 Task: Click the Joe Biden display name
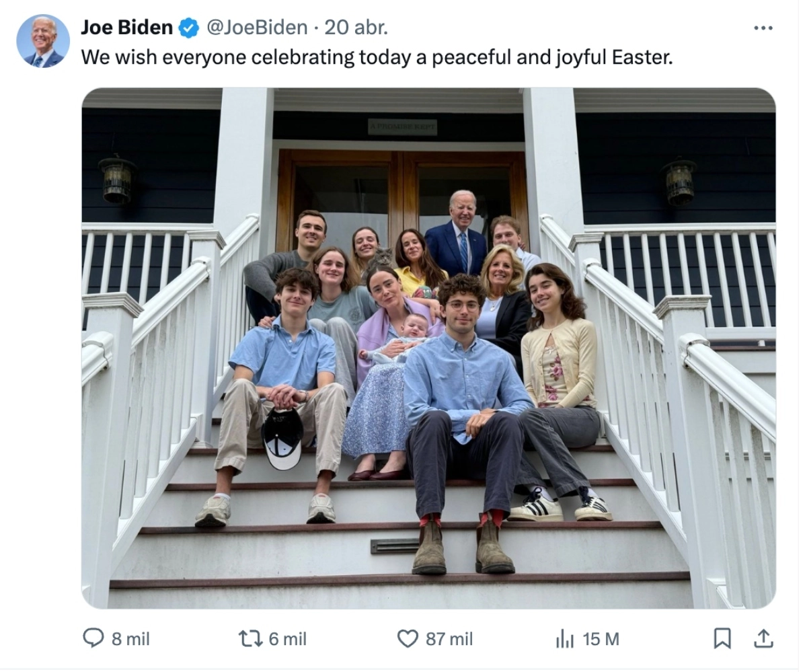(127, 28)
